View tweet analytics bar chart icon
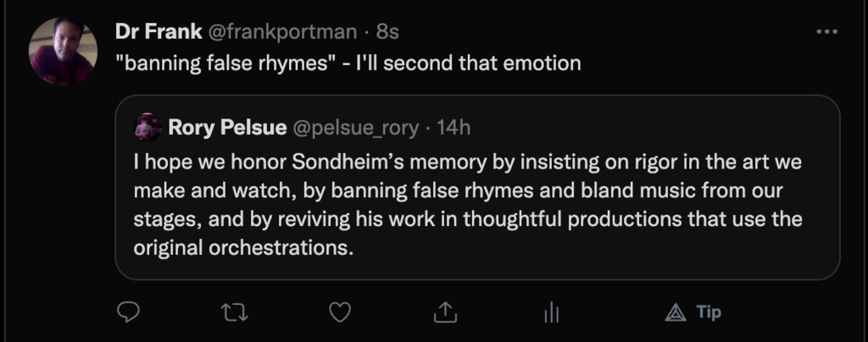Image resolution: width=868 pixels, height=342 pixels. [551, 312]
